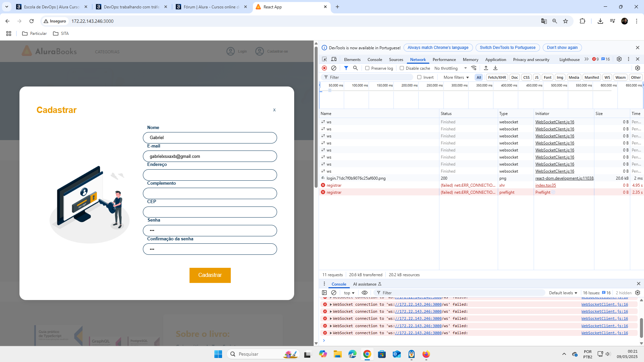Click Switch DevTools to Portuguese button

coord(507,48)
